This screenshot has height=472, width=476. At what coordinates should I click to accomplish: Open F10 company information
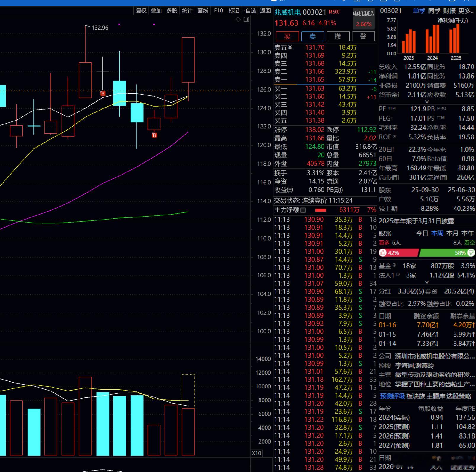[218, 11]
